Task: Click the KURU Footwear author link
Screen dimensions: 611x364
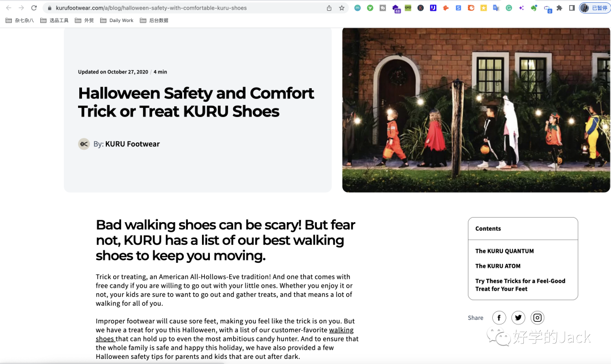Action: click(x=132, y=144)
